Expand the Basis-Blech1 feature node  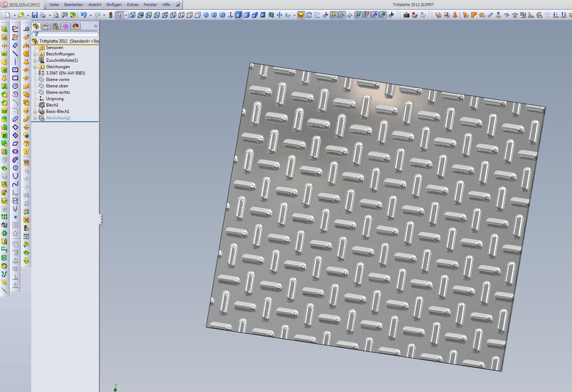coord(35,112)
